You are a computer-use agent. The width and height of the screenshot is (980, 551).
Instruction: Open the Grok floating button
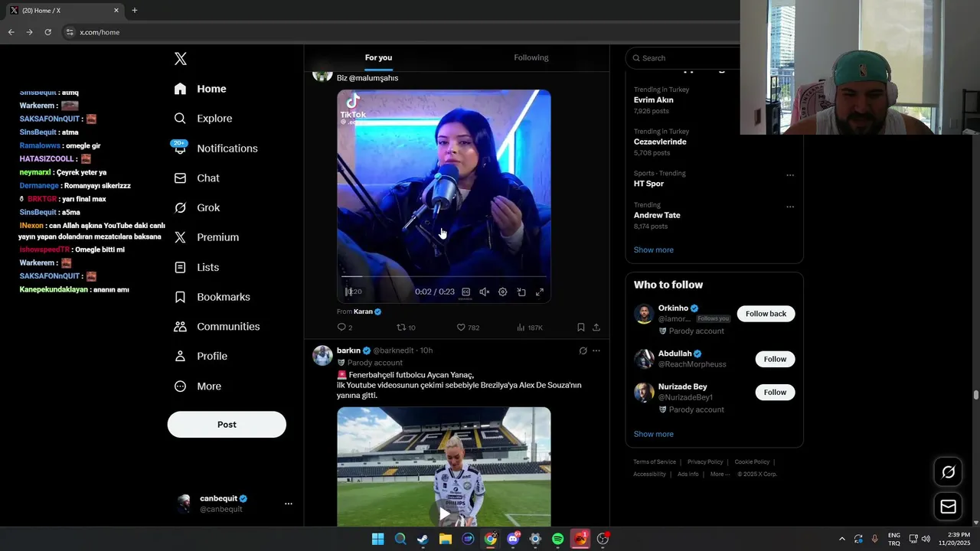pos(948,472)
